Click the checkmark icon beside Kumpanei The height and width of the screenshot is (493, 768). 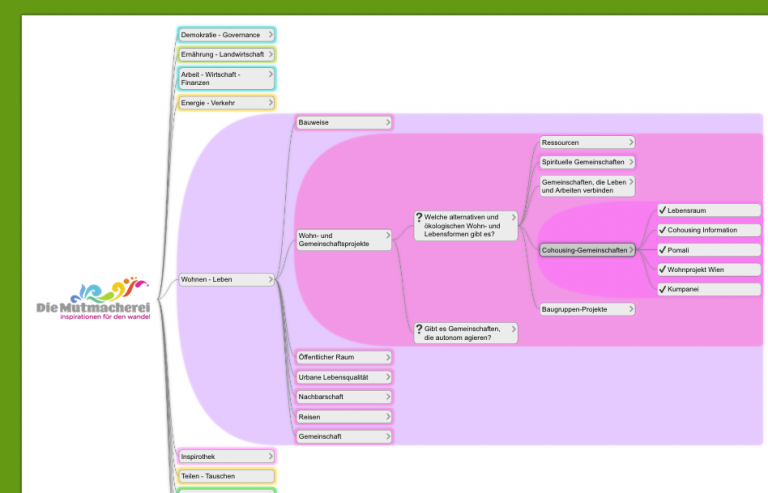662,289
